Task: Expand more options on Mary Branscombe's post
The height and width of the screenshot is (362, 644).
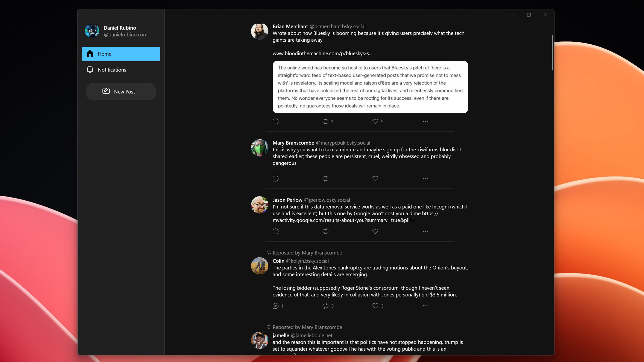Action: [425, 179]
